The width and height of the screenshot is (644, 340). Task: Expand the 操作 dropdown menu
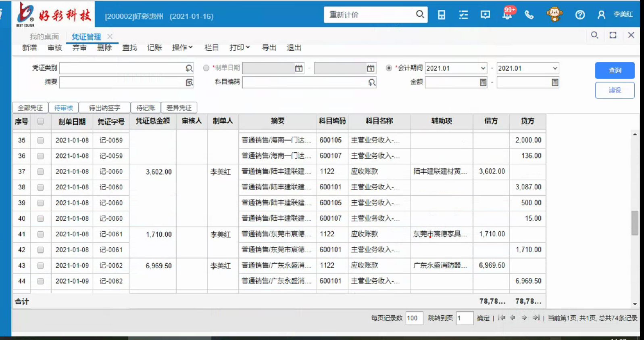coord(182,48)
